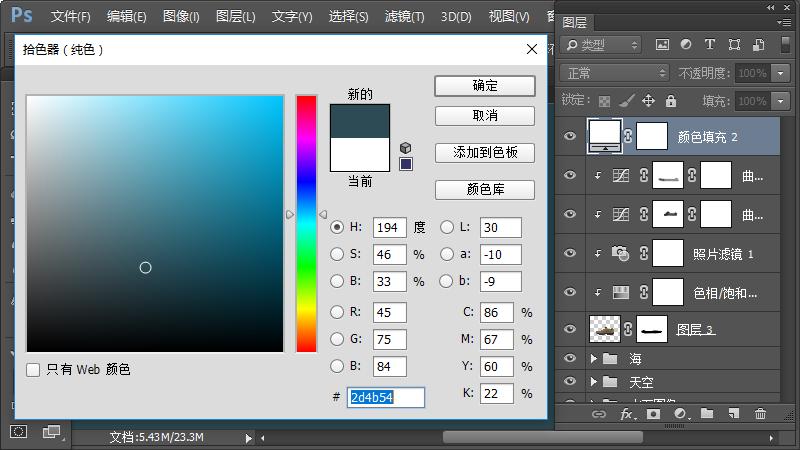800x450 pixels.
Task: Click the out-of-gamut warning cube icon
Action: point(406,148)
